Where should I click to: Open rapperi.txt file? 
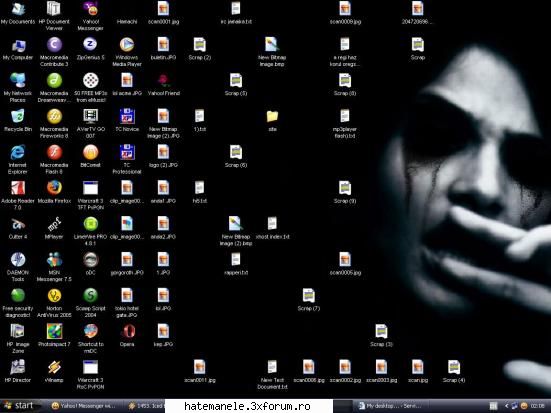[x=236, y=264]
